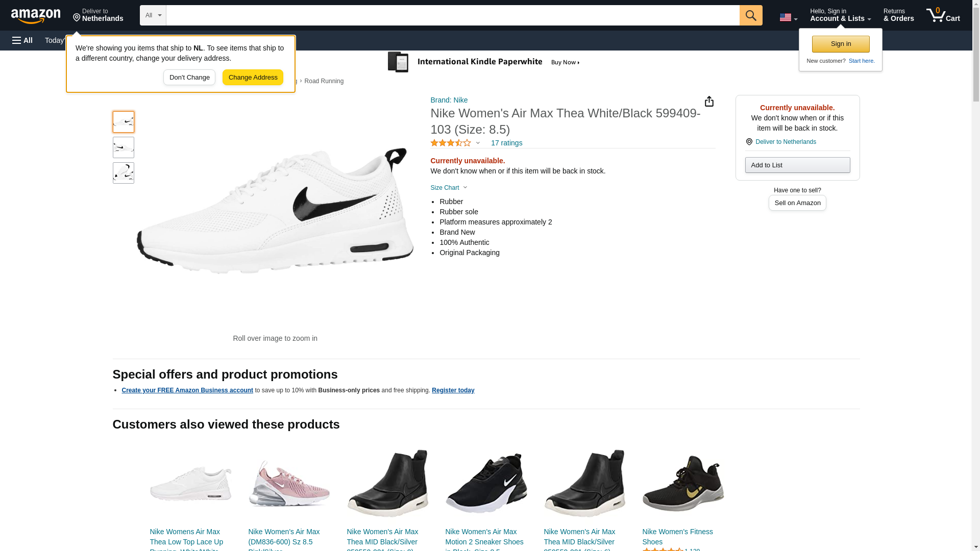Expand the Size Chart

click(449, 188)
